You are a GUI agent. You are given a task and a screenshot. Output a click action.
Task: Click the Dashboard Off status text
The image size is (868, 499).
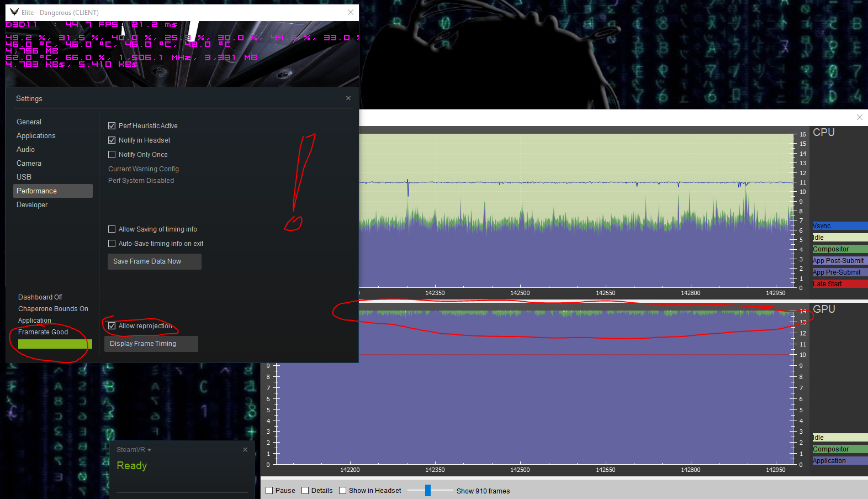(40, 297)
